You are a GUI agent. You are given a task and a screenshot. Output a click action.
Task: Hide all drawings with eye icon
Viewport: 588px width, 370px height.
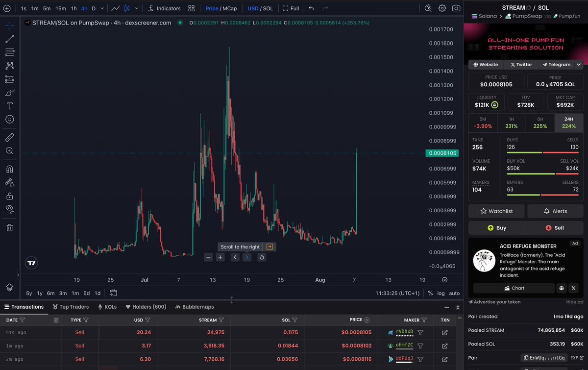point(10,209)
